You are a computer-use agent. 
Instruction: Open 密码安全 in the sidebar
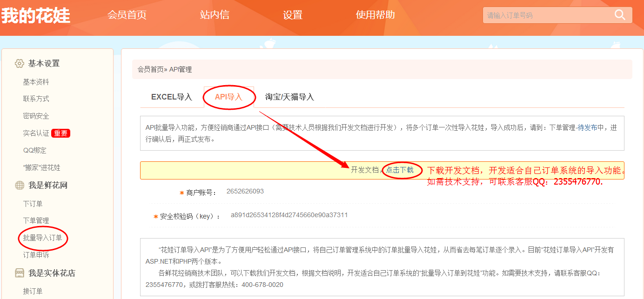click(36, 116)
